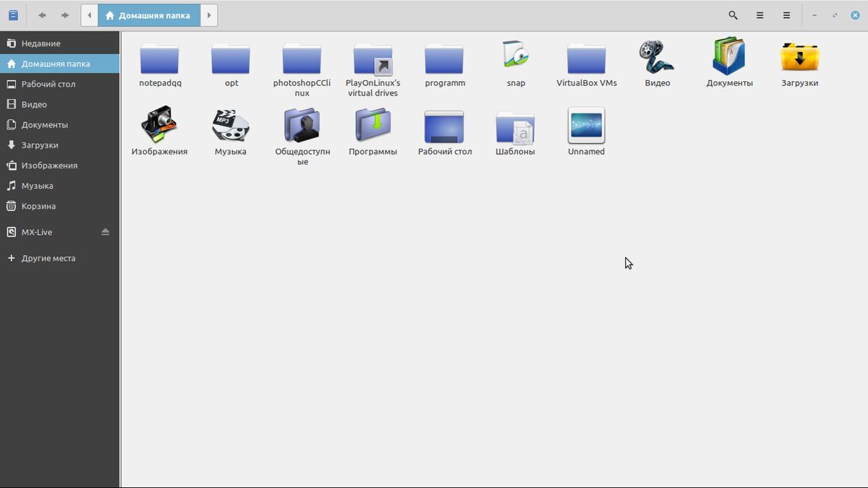The height and width of the screenshot is (488, 868).
Task: Click path bar left scroll arrow
Action: tap(89, 15)
